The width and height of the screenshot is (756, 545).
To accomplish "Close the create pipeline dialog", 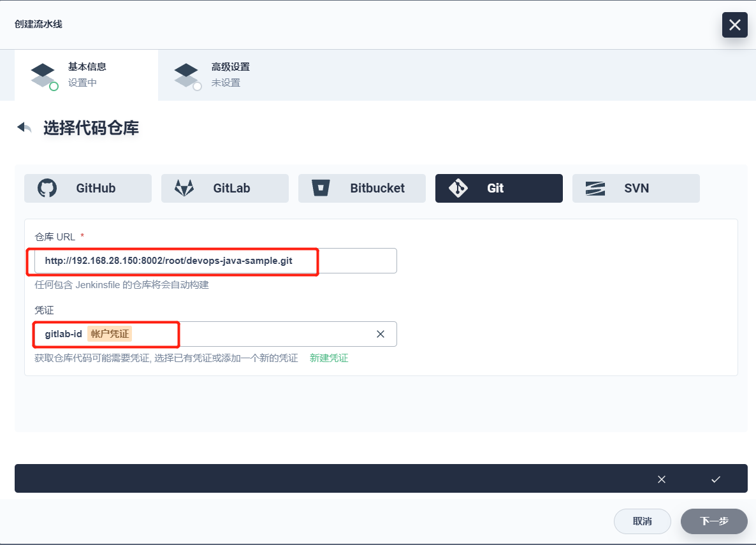I will [x=734, y=25].
